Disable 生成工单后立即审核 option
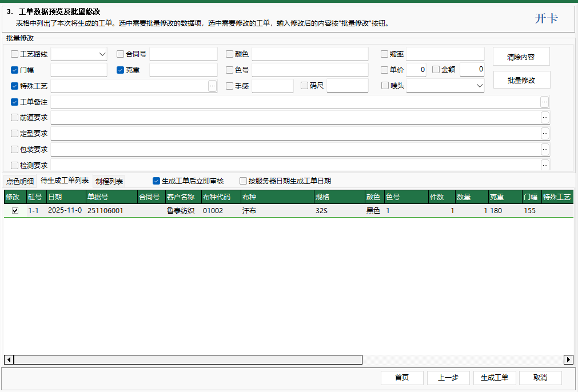The image size is (578, 392). [156, 181]
